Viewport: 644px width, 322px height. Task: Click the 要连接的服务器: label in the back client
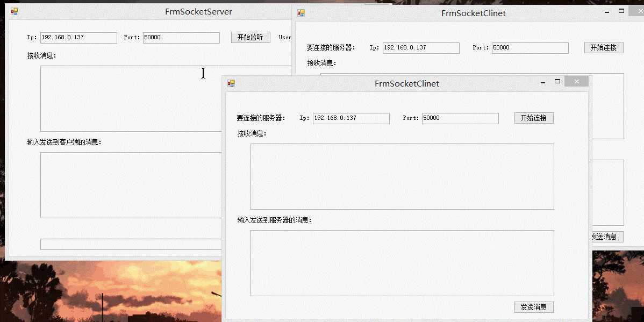331,48
